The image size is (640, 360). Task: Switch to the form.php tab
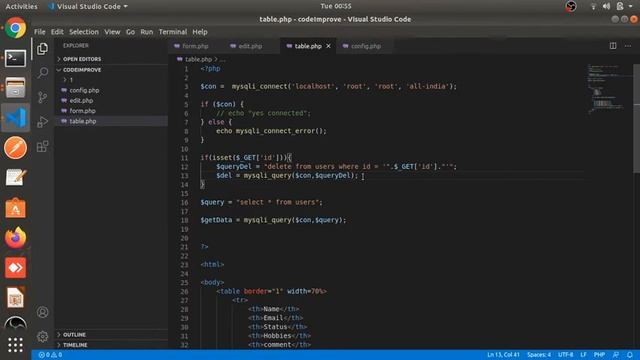point(196,46)
